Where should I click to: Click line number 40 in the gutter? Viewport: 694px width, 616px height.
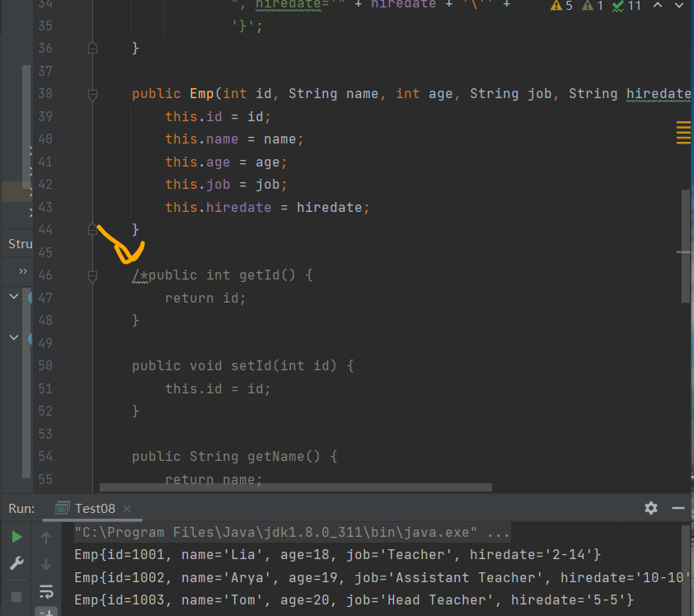click(45, 139)
